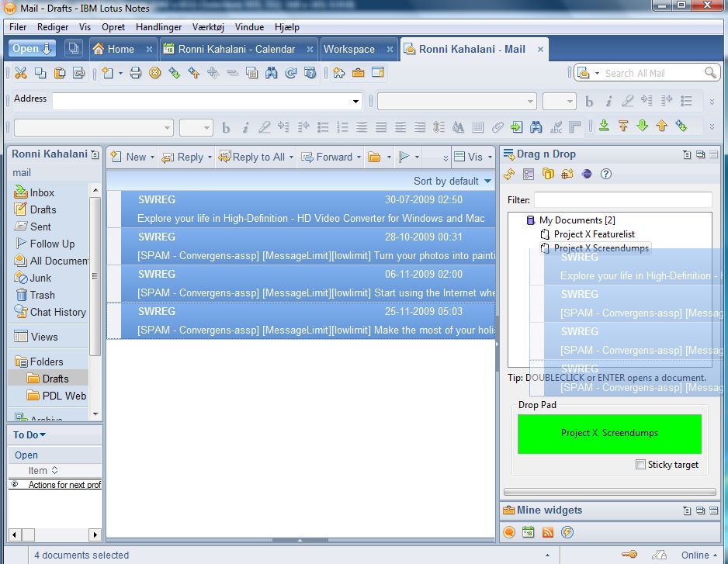Image resolution: width=728 pixels, height=564 pixels.
Task: Click the orange Stop icon
Action: pyautogui.click(x=155, y=73)
